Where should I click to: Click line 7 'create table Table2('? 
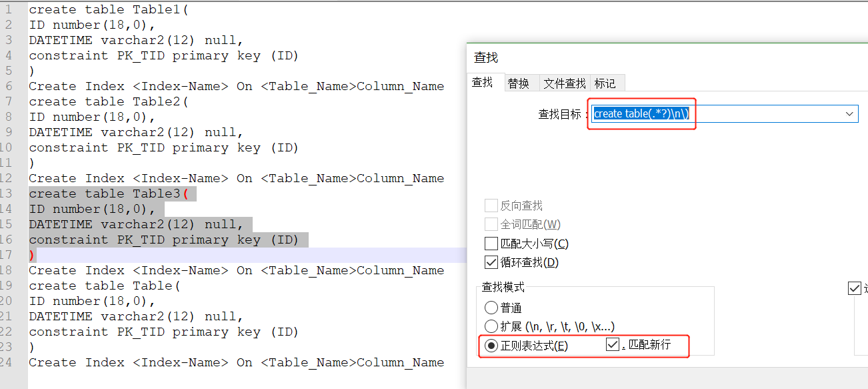point(109,101)
